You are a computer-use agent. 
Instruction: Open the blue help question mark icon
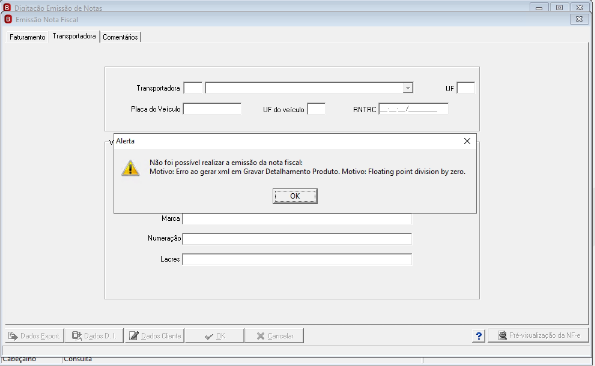click(x=479, y=336)
